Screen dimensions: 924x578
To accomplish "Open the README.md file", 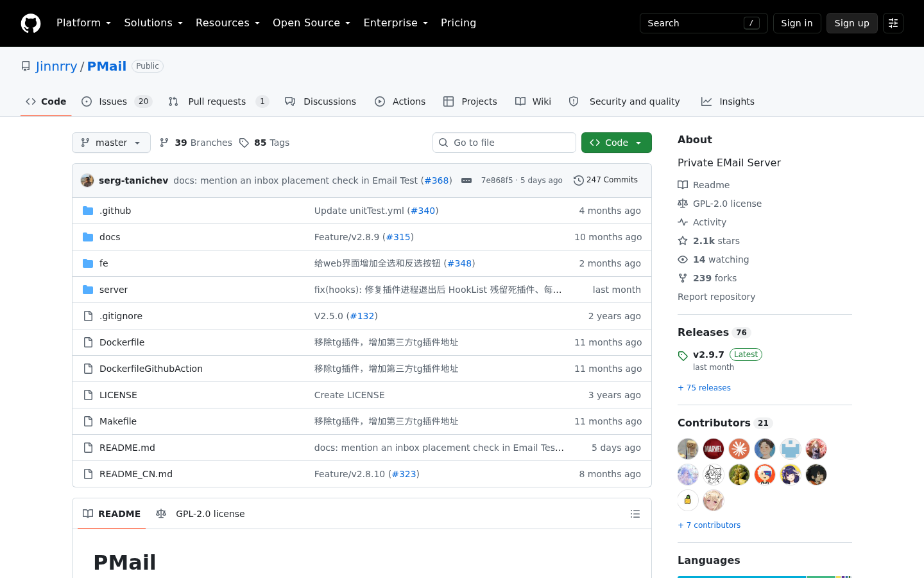I will coord(127,448).
